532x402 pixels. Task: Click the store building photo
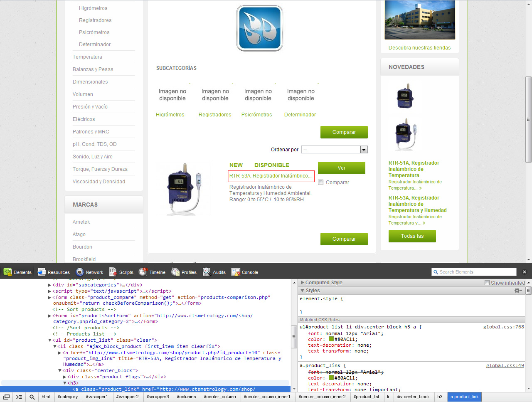click(420, 20)
